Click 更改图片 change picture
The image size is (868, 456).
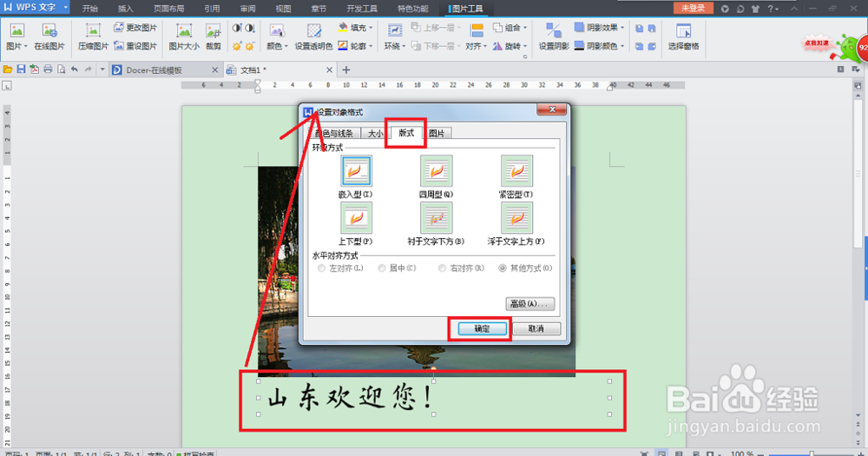135,28
